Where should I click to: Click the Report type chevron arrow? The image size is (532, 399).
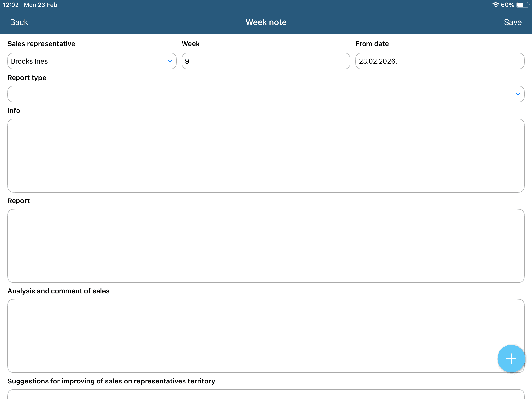(x=518, y=94)
